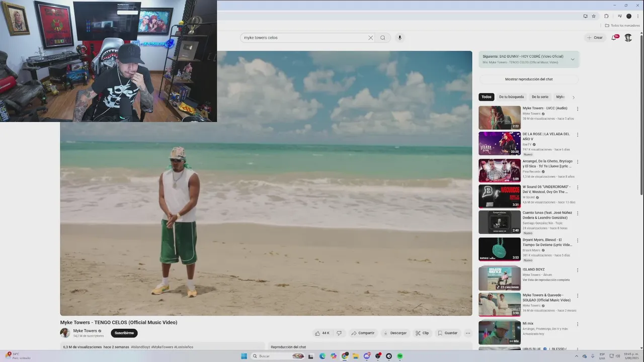
Task: Click the beach video player
Action: coord(266,184)
